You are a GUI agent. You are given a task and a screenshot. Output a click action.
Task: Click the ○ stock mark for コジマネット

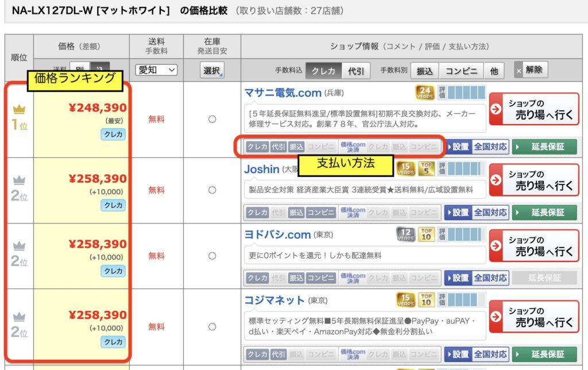pyautogui.click(x=212, y=327)
